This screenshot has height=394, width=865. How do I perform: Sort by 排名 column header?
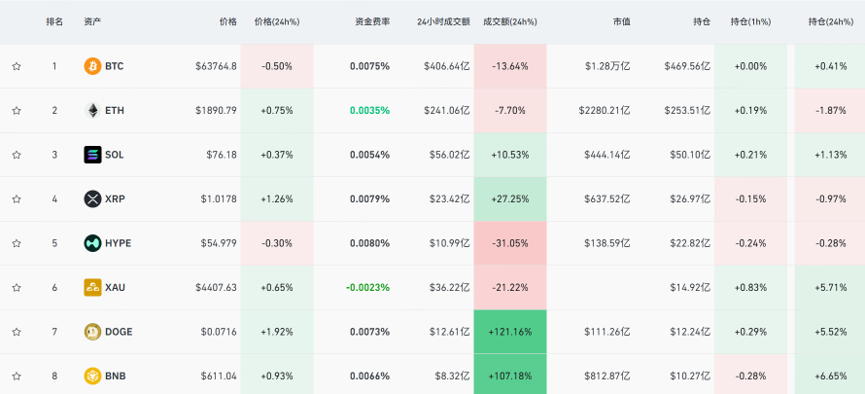click(x=54, y=22)
